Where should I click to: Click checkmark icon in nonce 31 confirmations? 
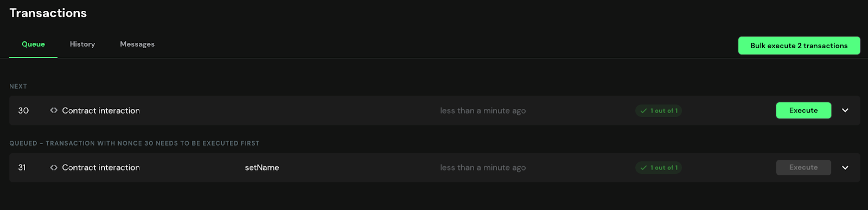643,168
